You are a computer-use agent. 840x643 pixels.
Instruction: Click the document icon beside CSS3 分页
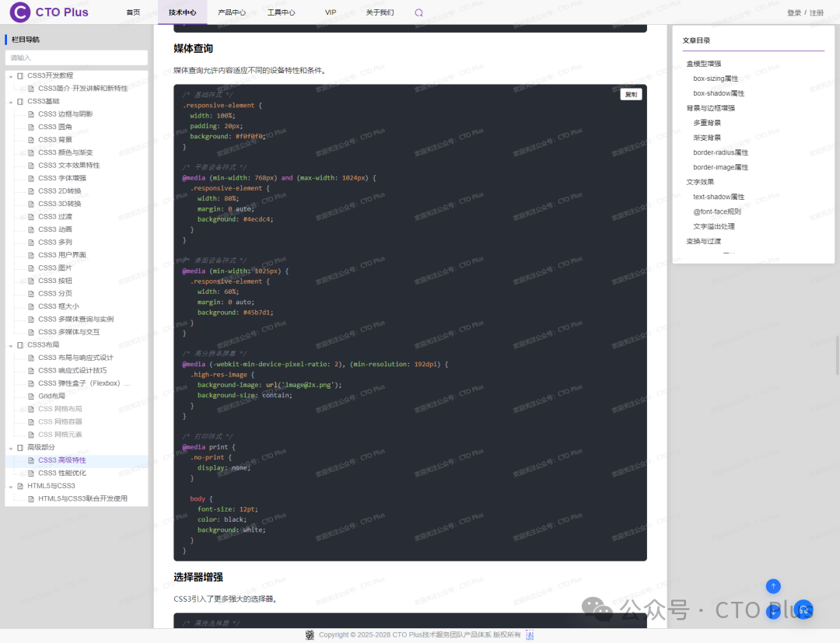click(x=31, y=293)
